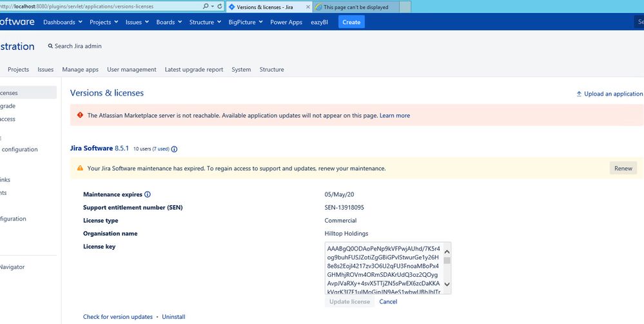Click the Search Jira admin magnifier icon
Image resolution: width=644 pixels, height=324 pixels.
click(50, 46)
